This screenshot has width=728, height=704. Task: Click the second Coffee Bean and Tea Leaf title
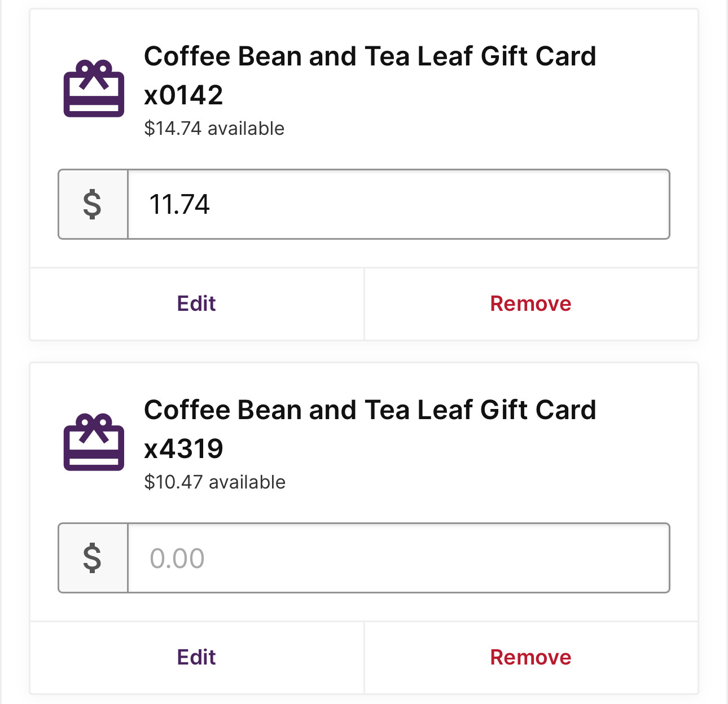point(370,410)
